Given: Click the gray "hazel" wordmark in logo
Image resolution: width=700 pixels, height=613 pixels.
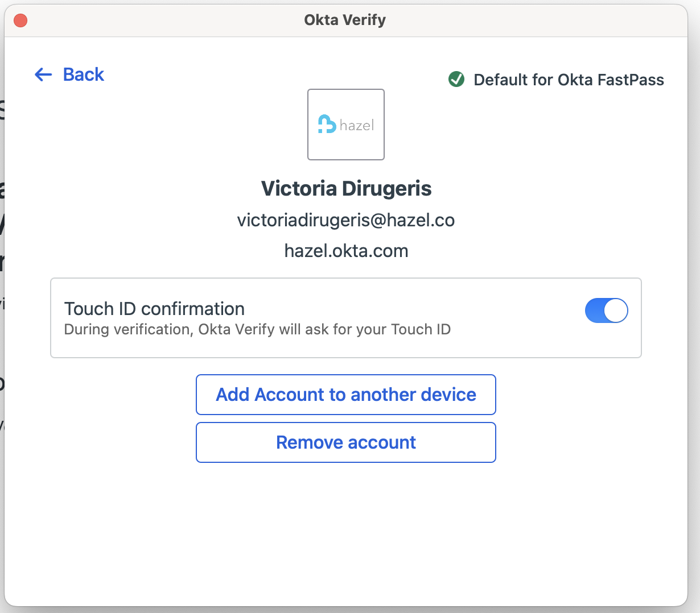Looking at the screenshot, I should 357,125.
